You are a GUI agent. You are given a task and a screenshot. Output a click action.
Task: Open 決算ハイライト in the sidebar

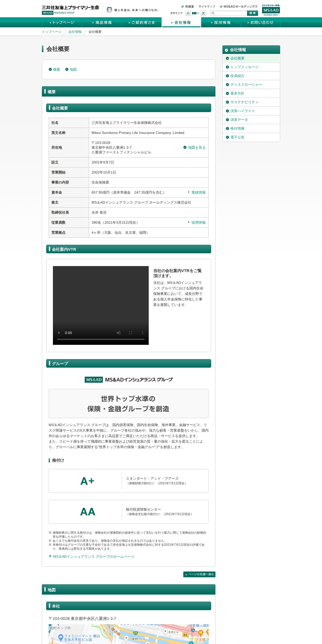251,111
